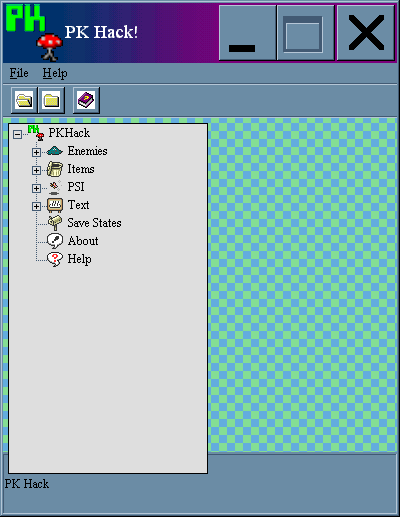Expand the Enemies tree node

tap(36, 152)
